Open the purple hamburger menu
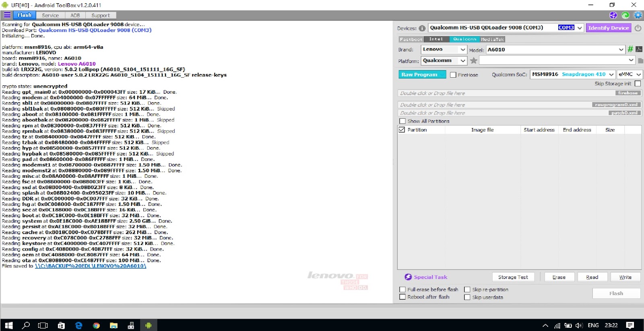This screenshot has height=331, width=644. point(7,15)
